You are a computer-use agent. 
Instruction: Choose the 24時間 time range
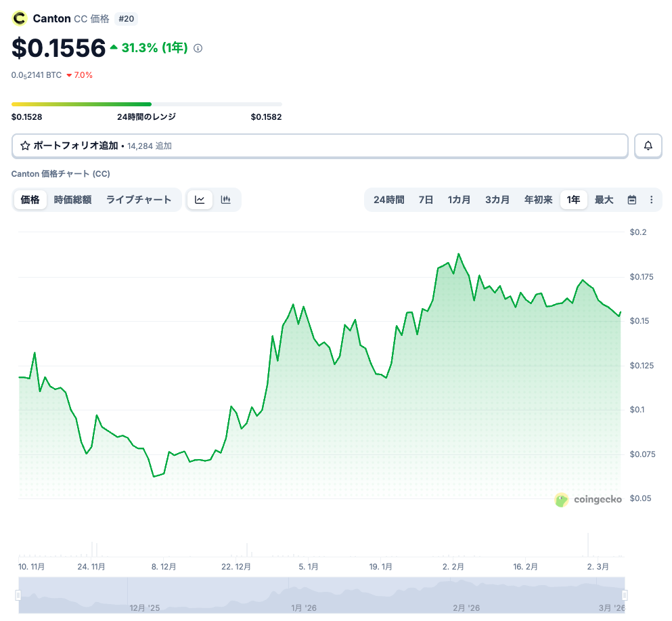click(x=388, y=200)
